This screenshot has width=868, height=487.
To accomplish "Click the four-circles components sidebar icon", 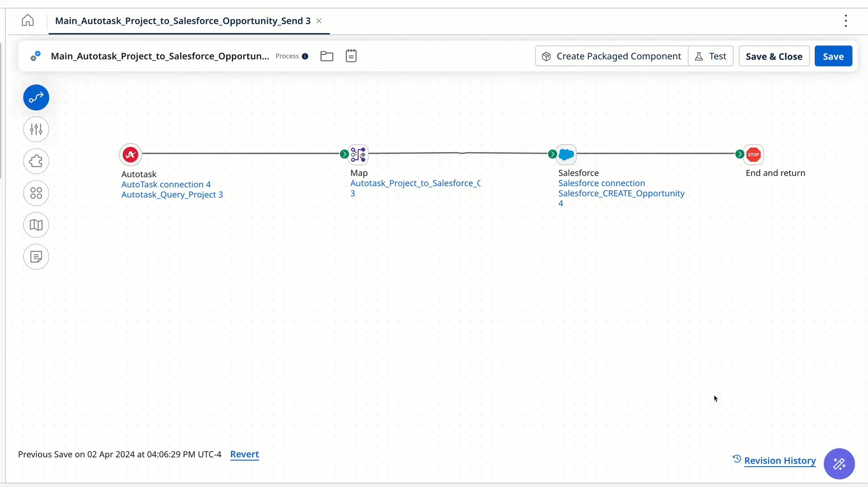I will click(36, 193).
